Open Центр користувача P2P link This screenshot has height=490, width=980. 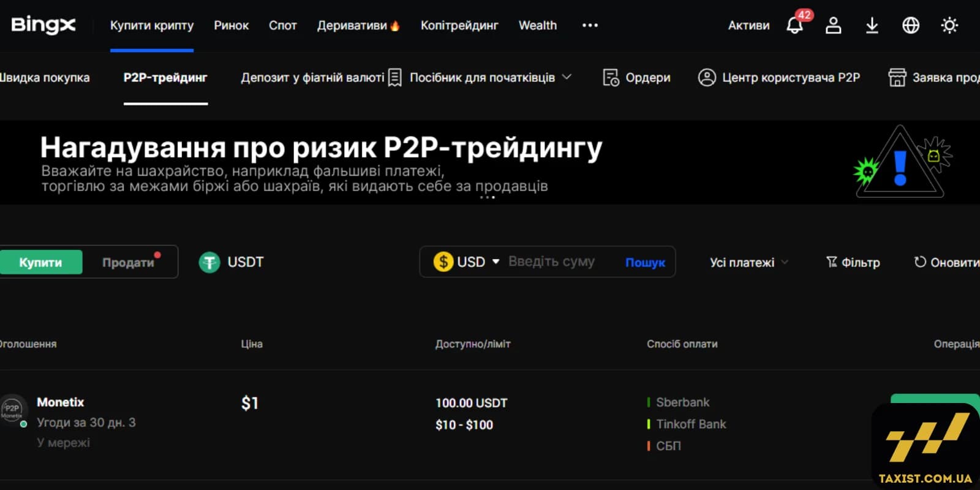coord(791,78)
